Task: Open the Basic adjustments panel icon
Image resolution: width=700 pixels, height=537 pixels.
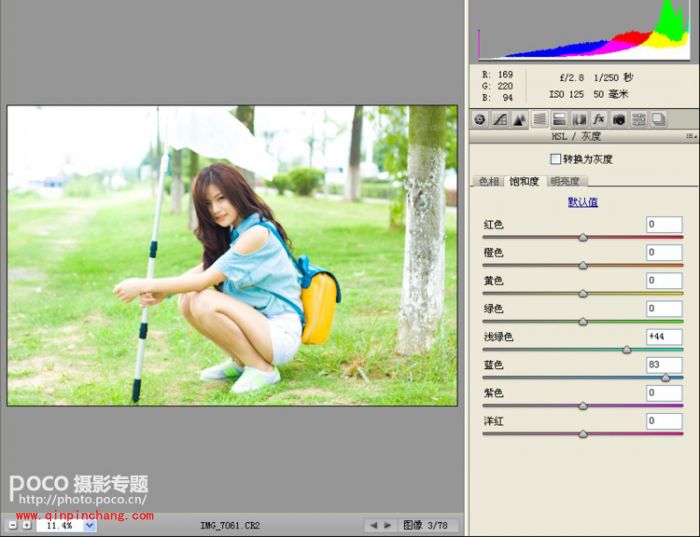Action: click(480, 120)
